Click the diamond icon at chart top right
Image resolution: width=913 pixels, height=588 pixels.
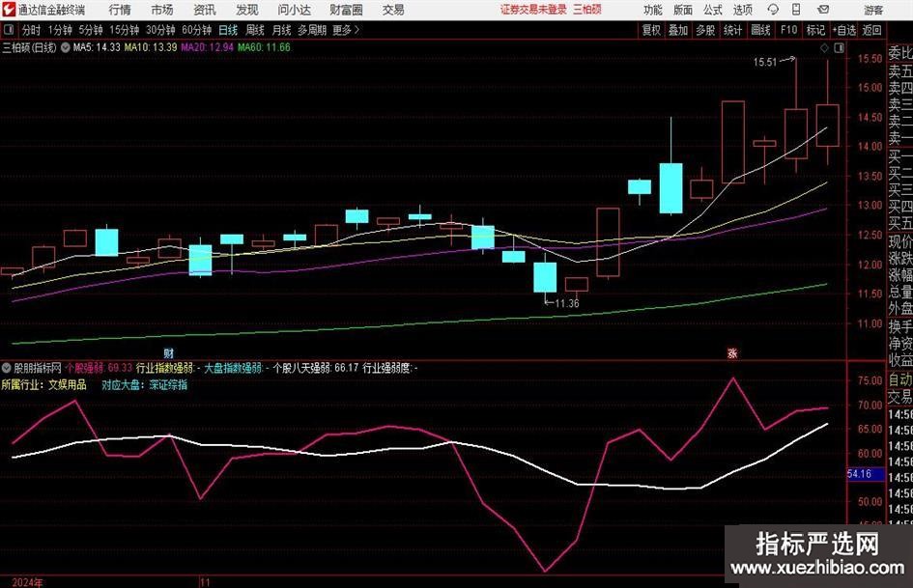point(824,48)
